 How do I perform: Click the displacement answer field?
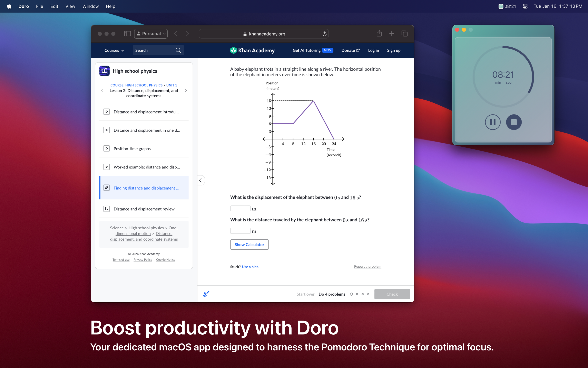coord(240,209)
